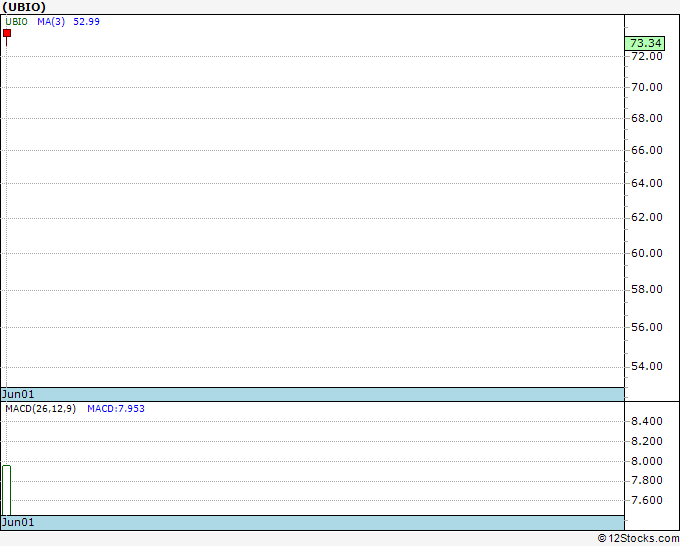Select the (UBIO) chart title
Screen dimensions: 680x546
(24, 7)
